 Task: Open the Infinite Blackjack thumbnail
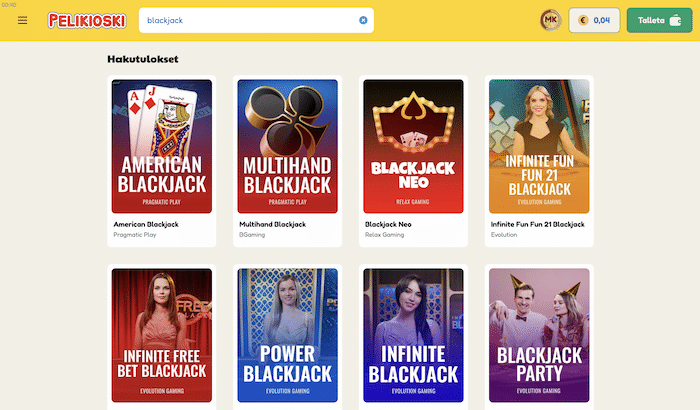(413, 335)
